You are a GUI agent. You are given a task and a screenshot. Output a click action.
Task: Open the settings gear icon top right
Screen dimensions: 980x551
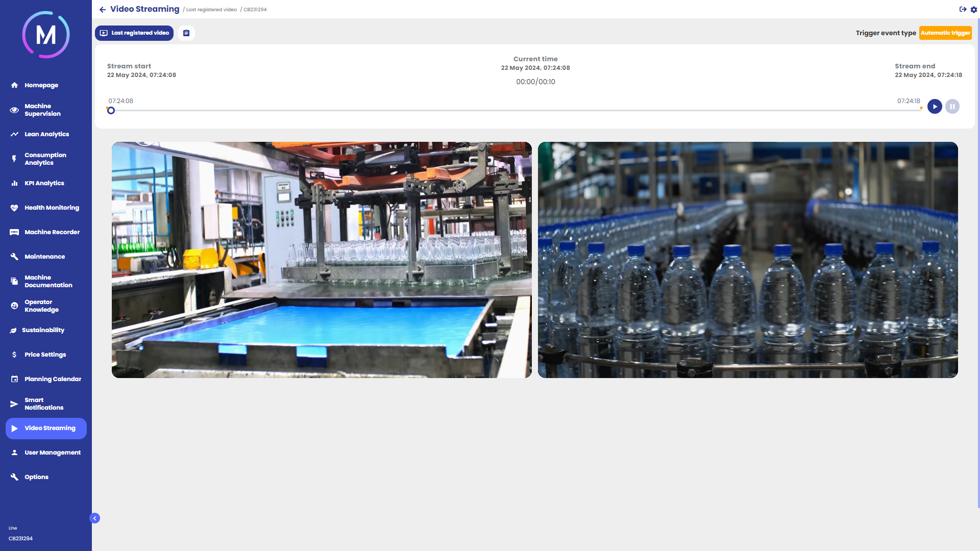973,10
